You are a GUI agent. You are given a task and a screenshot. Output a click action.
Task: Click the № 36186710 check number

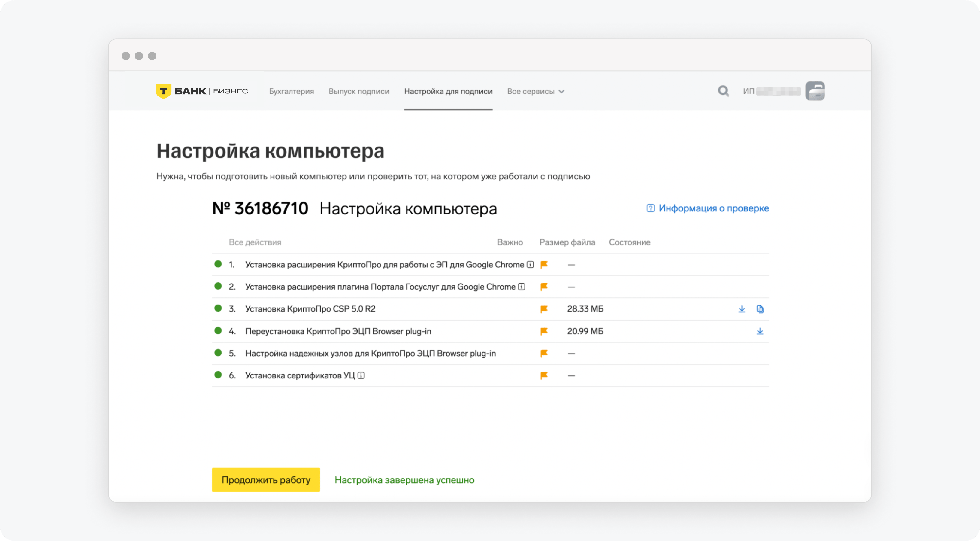point(260,208)
